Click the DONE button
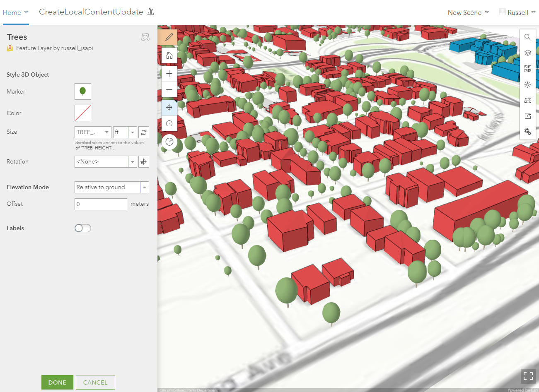The image size is (539, 392). pyautogui.click(x=57, y=382)
